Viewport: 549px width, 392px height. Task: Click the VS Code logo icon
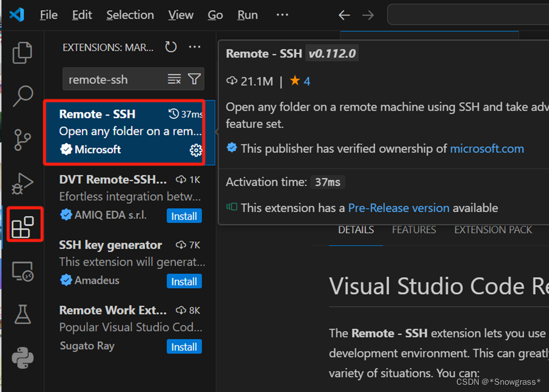pyautogui.click(x=17, y=14)
